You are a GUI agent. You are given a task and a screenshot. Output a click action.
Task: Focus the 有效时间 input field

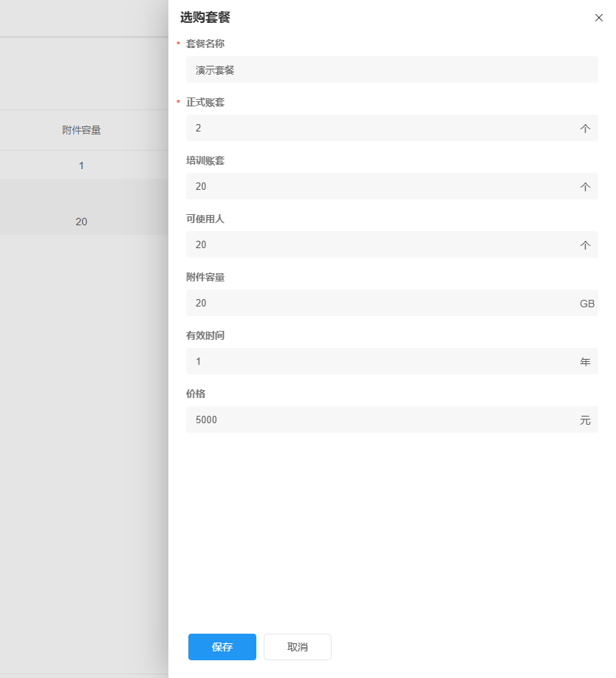380,361
